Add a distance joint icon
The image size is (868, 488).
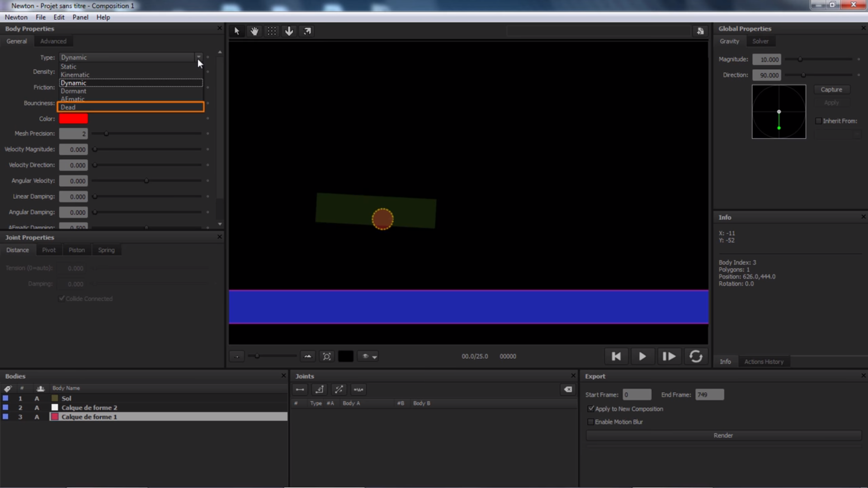point(300,389)
